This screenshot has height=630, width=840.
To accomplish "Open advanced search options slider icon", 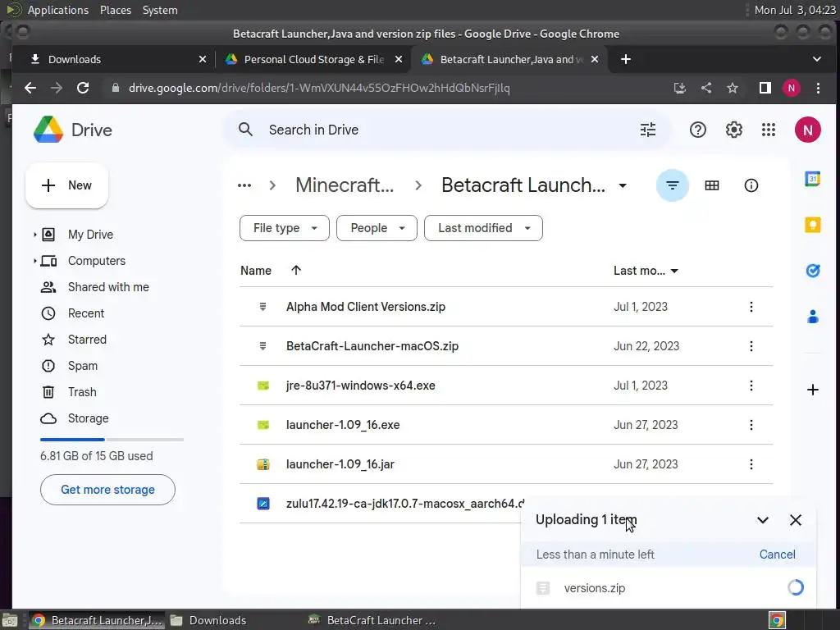I will pyautogui.click(x=648, y=130).
